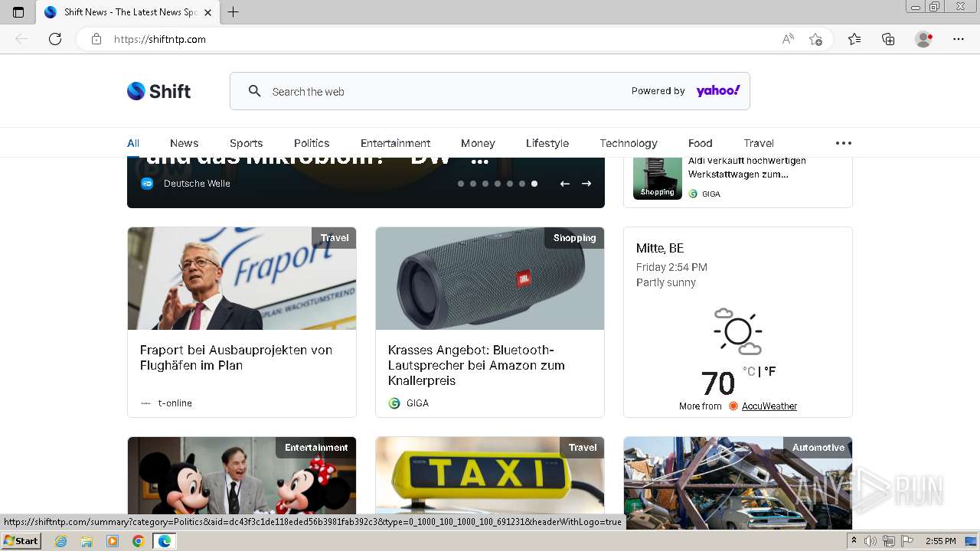Open the Mickey Mouse Entertainment card
The height and width of the screenshot is (551, 980).
click(242, 483)
